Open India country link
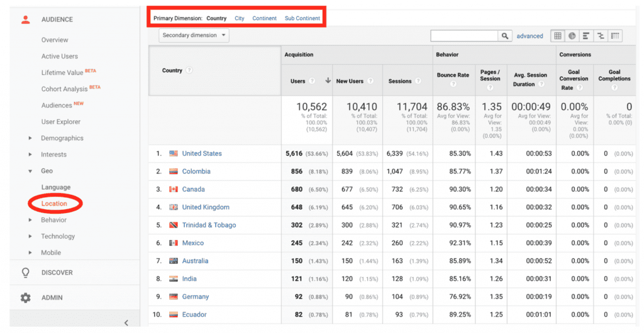Screen dimensions: 644x333 point(189,279)
